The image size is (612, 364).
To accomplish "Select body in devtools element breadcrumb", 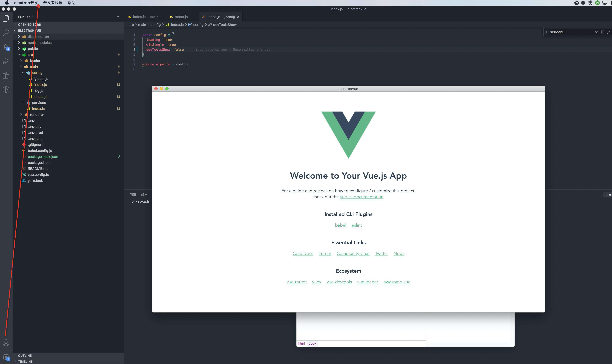I will (x=312, y=343).
